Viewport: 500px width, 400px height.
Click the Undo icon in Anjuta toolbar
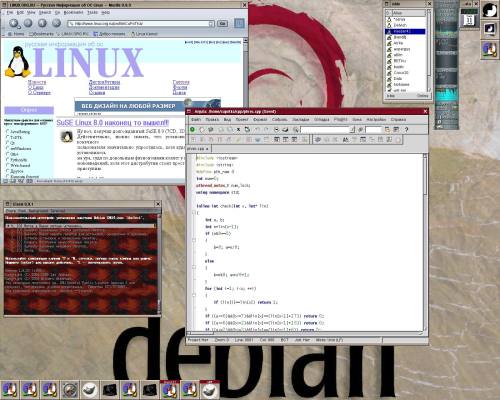pyautogui.click(x=257, y=129)
